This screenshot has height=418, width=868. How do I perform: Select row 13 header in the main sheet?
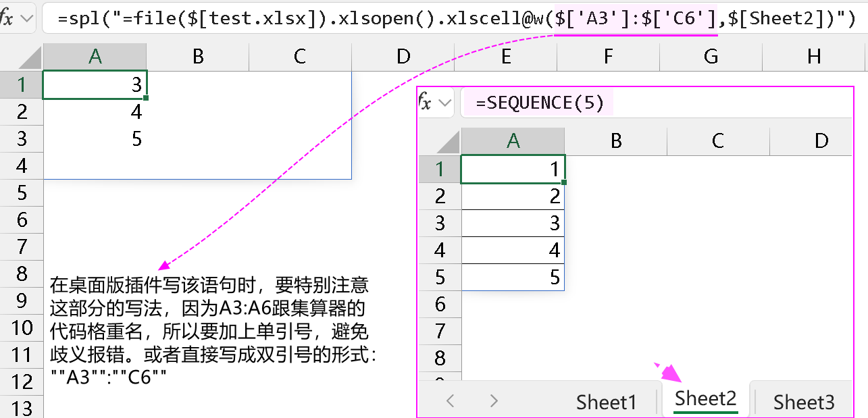click(x=22, y=408)
